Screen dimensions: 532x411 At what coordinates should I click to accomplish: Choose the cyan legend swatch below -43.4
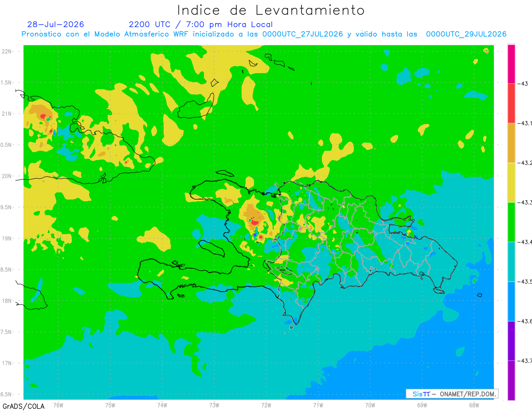(511, 262)
